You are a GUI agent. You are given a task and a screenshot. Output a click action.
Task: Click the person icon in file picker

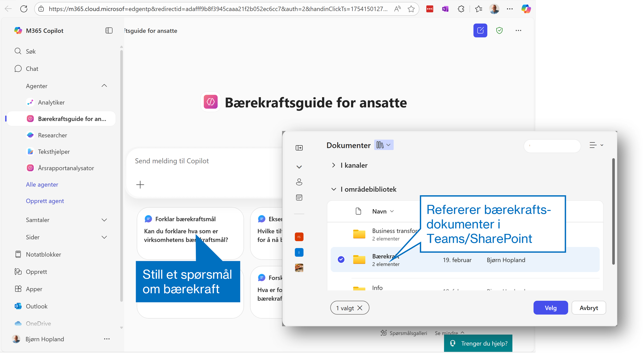coord(299,182)
